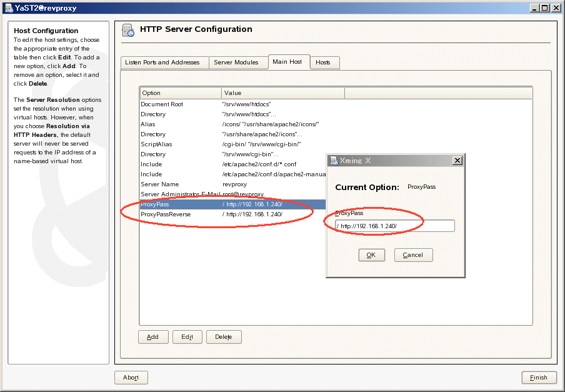The image size is (565, 392).
Task: Click the Add button
Action: (153, 337)
